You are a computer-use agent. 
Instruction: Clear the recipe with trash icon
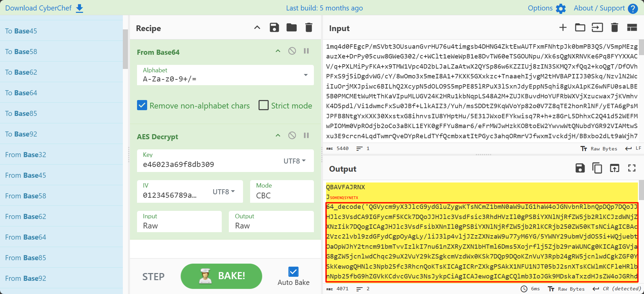coord(308,28)
